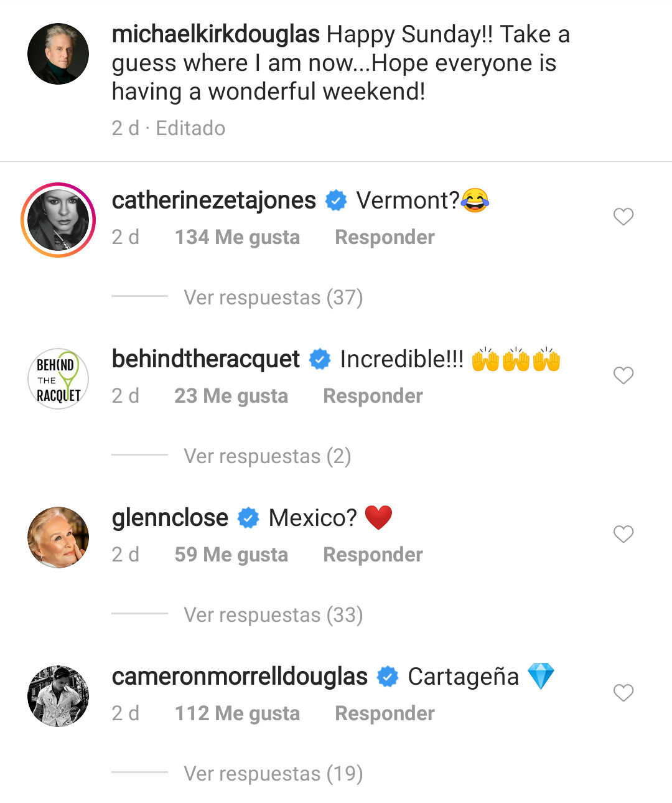The height and width of the screenshot is (803, 672).
Task: Expand 37 replies under catherinezetajones's comment
Action: (273, 298)
